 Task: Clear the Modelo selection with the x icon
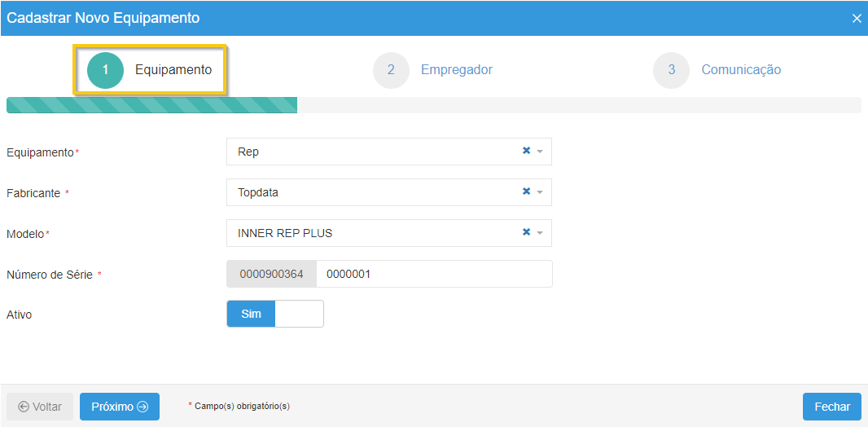(x=526, y=232)
